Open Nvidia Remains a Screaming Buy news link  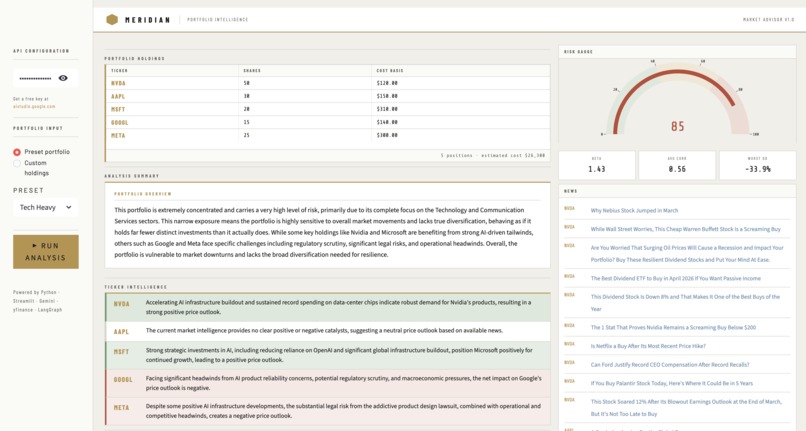tap(673, 327)
